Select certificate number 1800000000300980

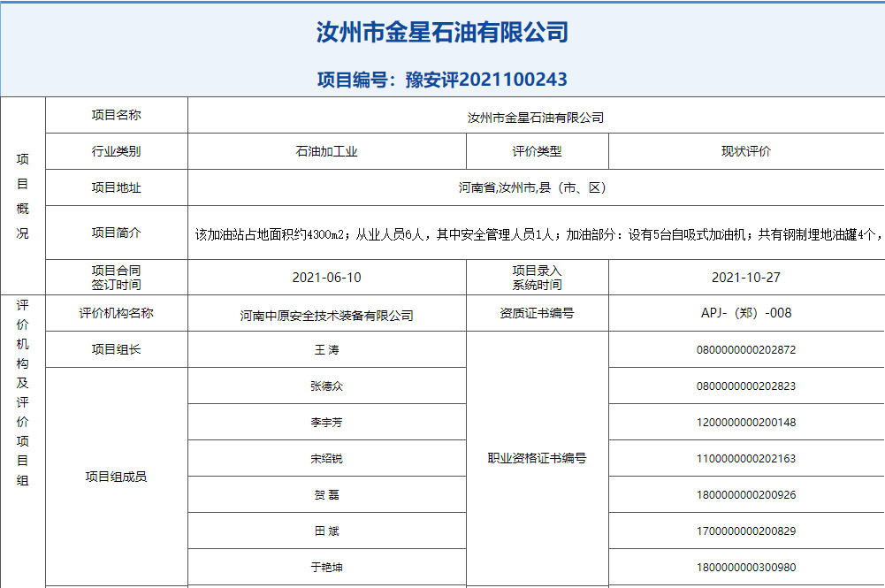[x=746, y=567]
